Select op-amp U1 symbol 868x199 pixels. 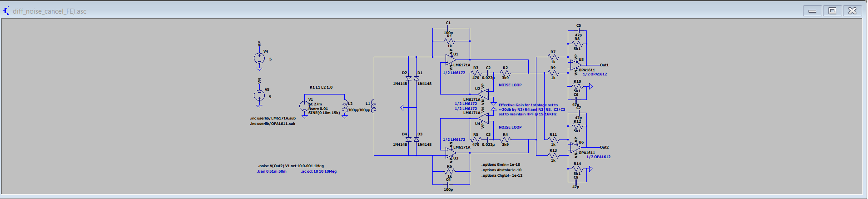click(x=451, y=60)
